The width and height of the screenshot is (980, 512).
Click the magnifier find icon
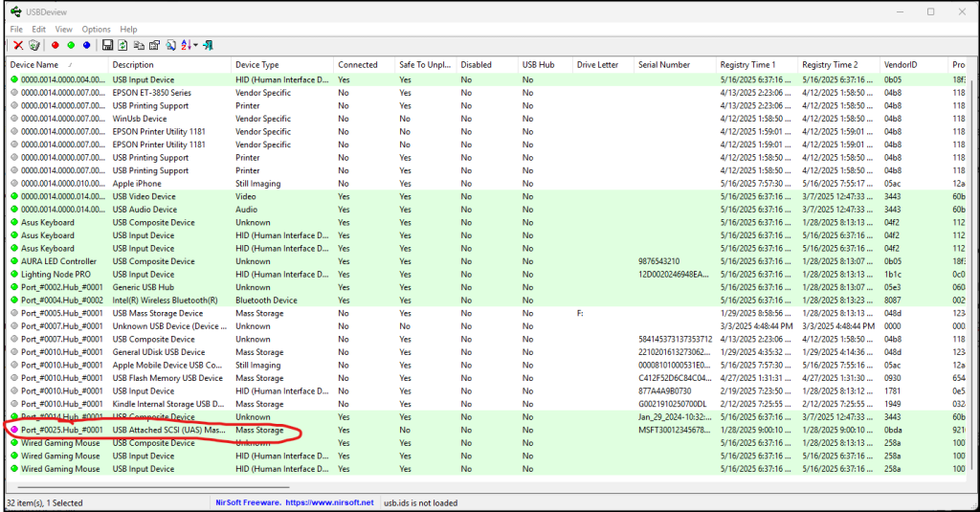pos(170,45)
